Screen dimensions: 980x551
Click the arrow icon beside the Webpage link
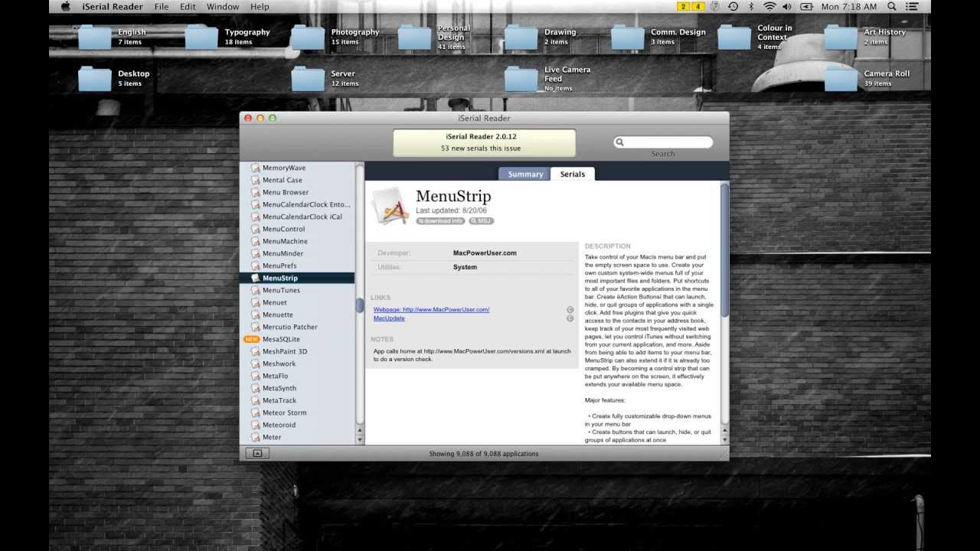(570, 310)
